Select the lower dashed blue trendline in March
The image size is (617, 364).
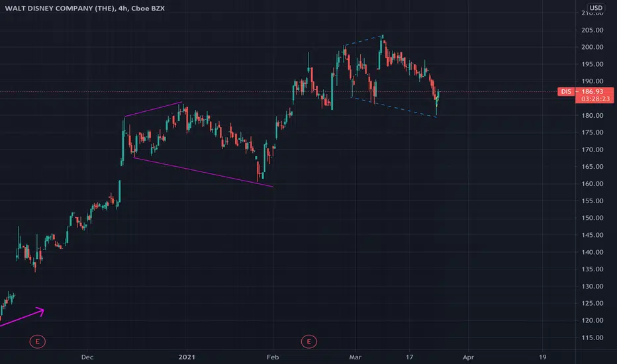pyautogui.click(x=395, y=107)
